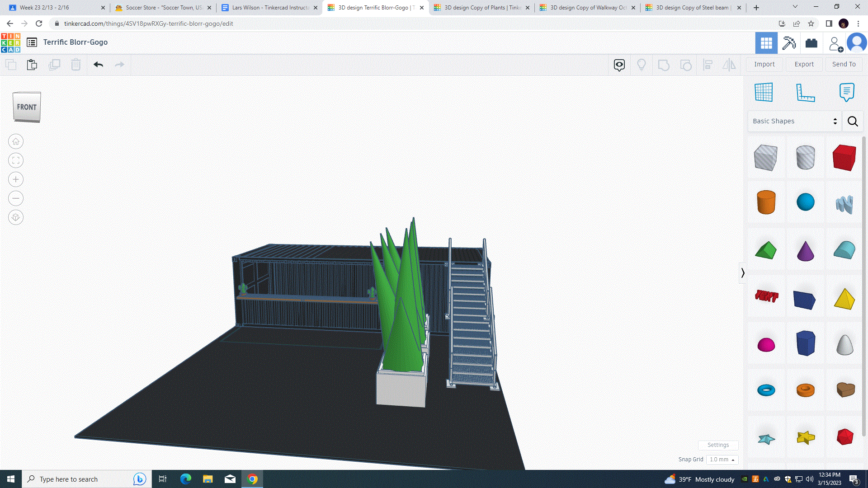The height and width of the screenshot is (488, 868).
Task: Open Snap Grid 1.0 mm dropdown
Action: [x=722, y=460]
